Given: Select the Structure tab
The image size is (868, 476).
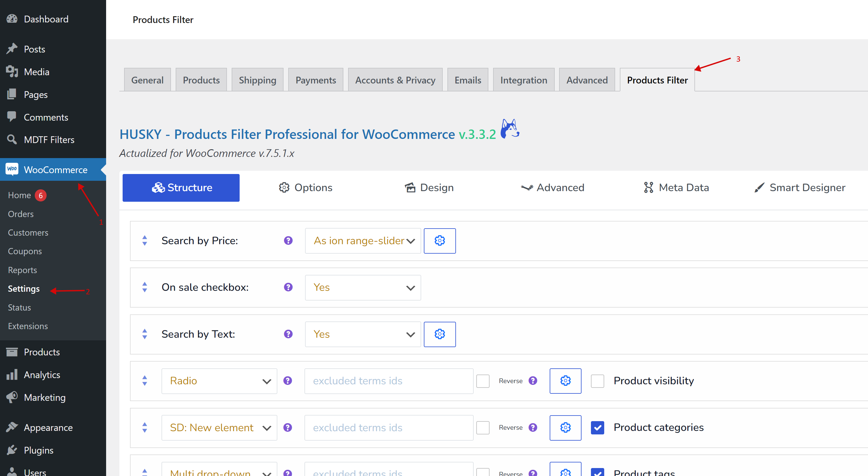Looking at the screenshot, I should coord(181,188).
